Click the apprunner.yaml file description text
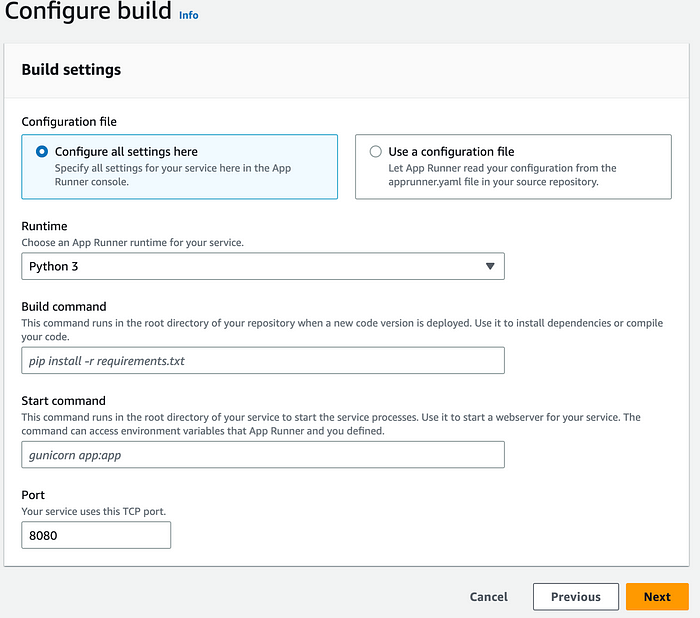The image size is (700, 618). coord(502,175)
